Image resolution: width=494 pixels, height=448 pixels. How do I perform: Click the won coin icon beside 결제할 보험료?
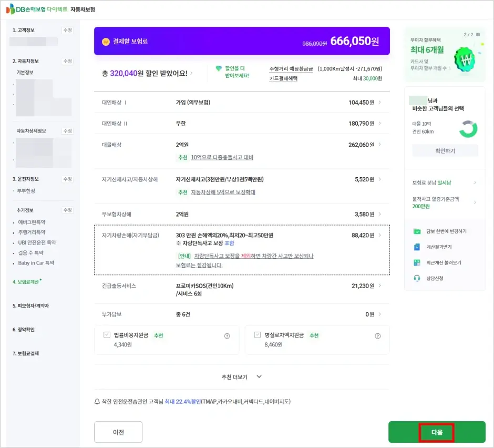(106, 42)
